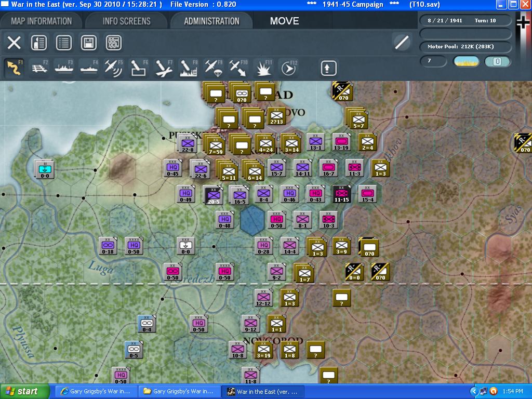Open the commander report icon
The height and width of the screenshot is (399, 532).
point(39,43)
